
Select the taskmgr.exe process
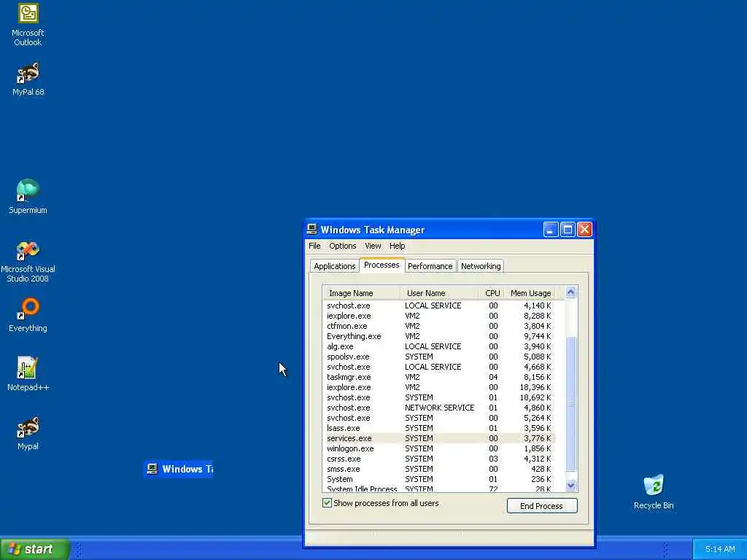coord(438,377)
